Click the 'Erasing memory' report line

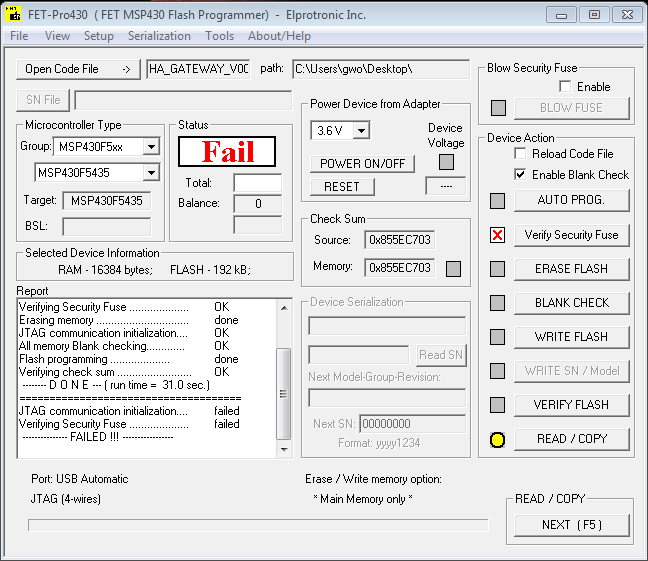[129, 320]
